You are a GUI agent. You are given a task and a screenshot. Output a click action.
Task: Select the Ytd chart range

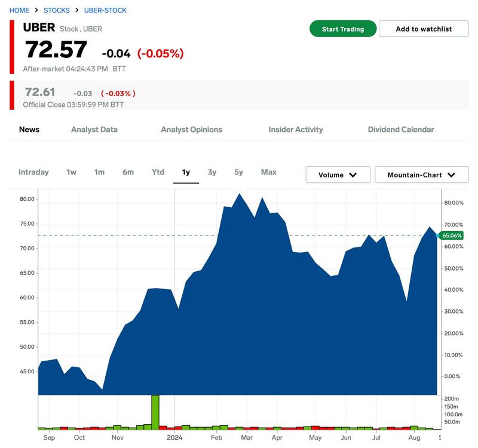(158, 172)
